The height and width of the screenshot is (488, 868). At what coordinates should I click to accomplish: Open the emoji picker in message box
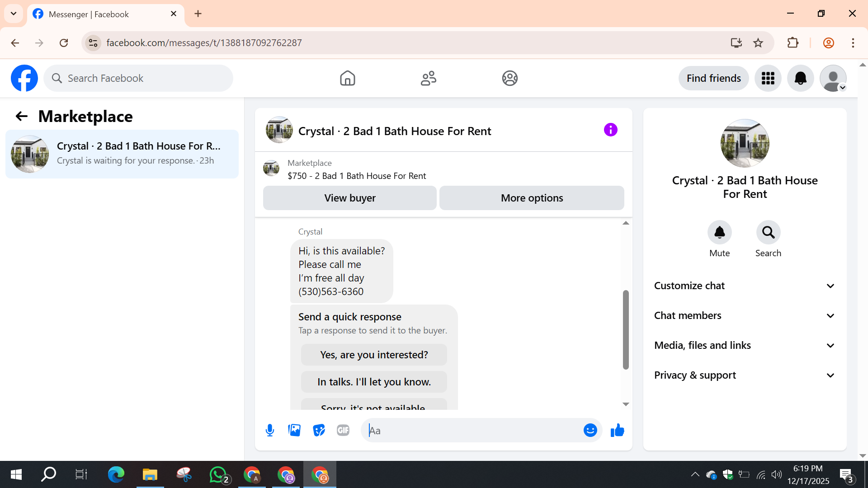590,430
